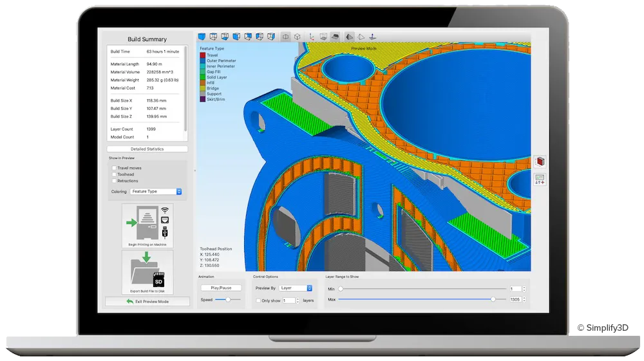Image resolution: width=644 pixels, height=361 pixels.
Task: Enable the Retractions checkbox
Action: [114, 181]
